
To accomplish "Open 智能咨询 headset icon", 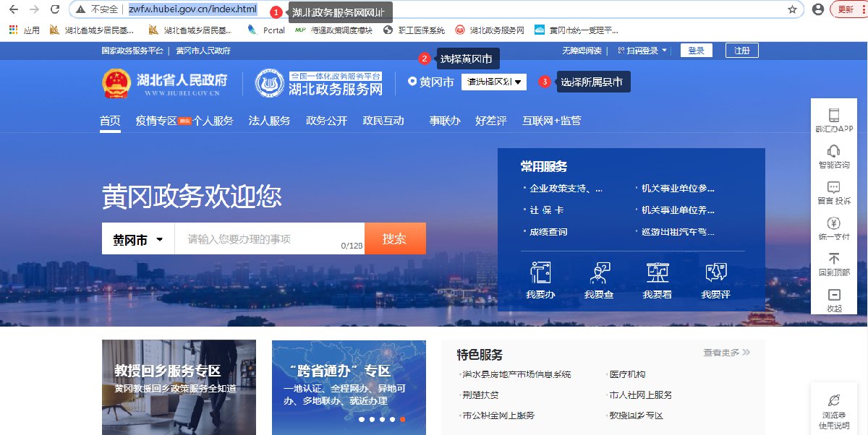I will coord(834,151).
